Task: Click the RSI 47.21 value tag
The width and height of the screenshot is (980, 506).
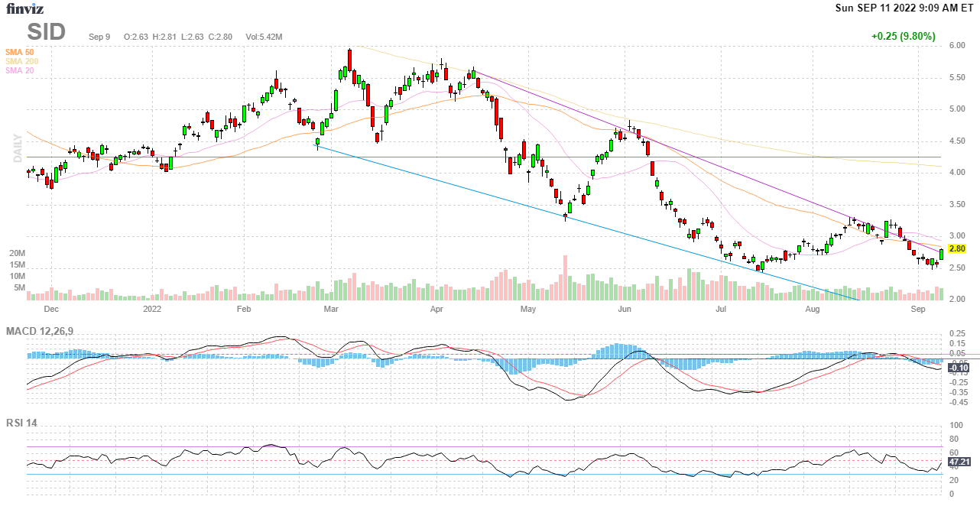Action: pyautogui.click(x=959, y=462)
